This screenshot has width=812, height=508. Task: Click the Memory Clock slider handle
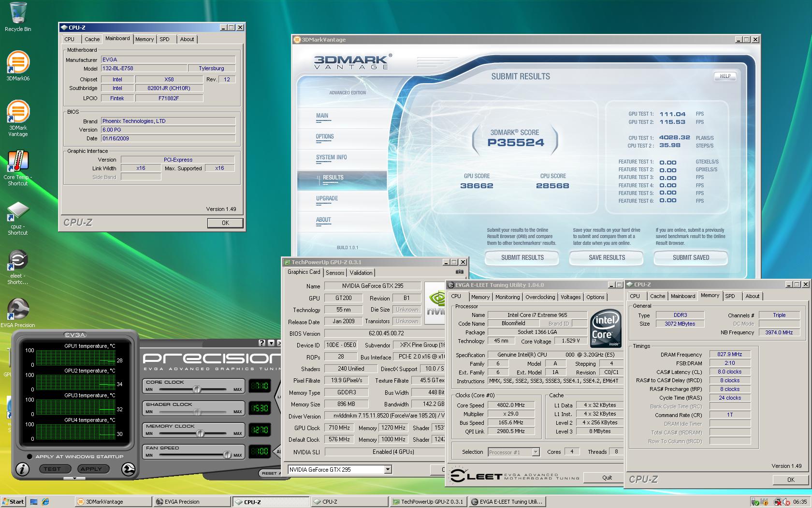(x=200, y=433)
